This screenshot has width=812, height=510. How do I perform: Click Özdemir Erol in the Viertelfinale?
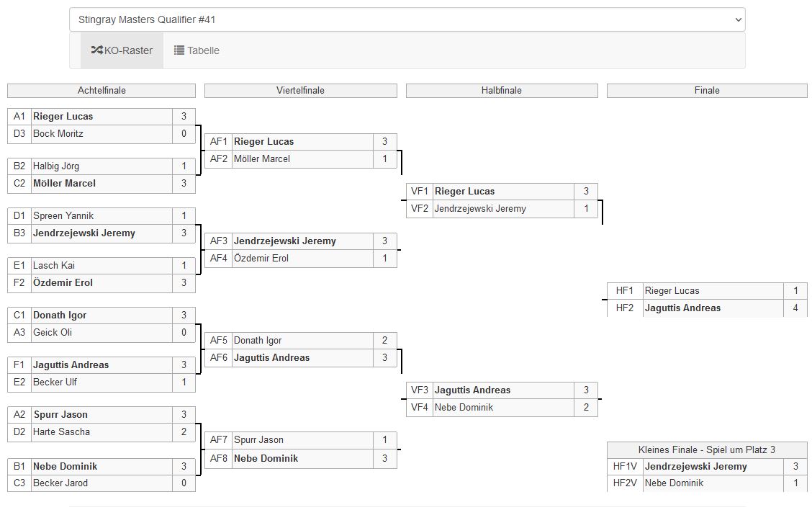261,259
